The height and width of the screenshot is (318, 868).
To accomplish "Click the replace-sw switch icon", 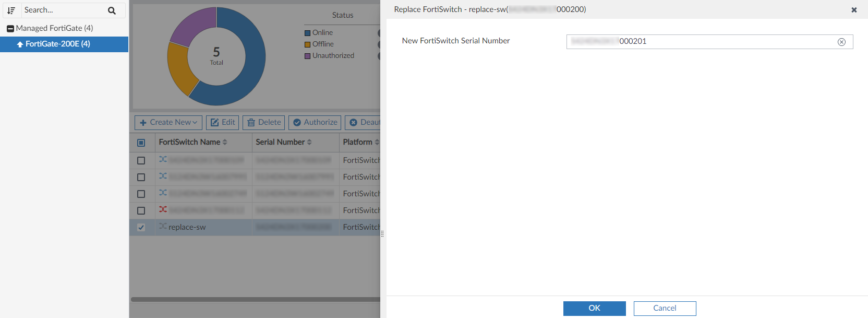I will coord(163,226).
